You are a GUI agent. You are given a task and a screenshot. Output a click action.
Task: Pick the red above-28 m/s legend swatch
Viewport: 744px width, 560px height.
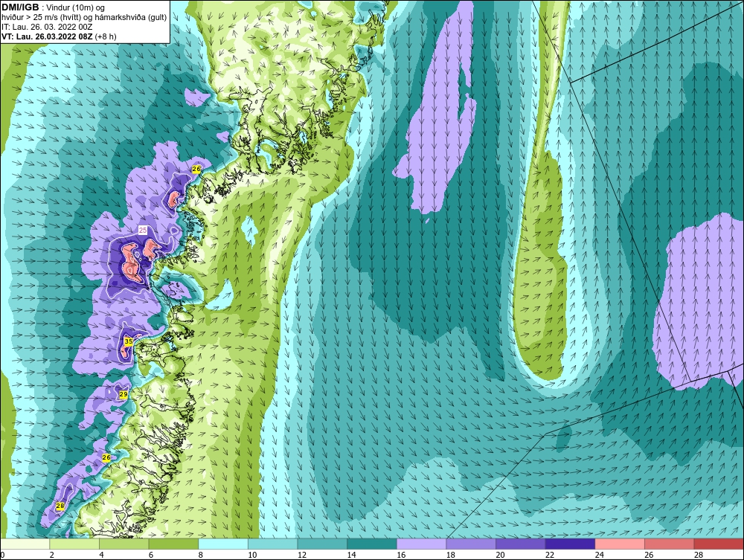(x=719, y=544)
